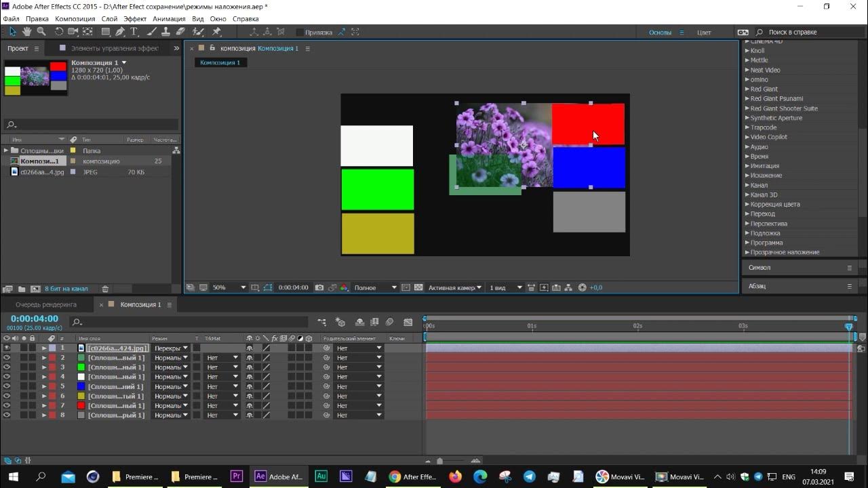Select the Hand tool
This screenshot has width=868, height=488.
[27, 32]
